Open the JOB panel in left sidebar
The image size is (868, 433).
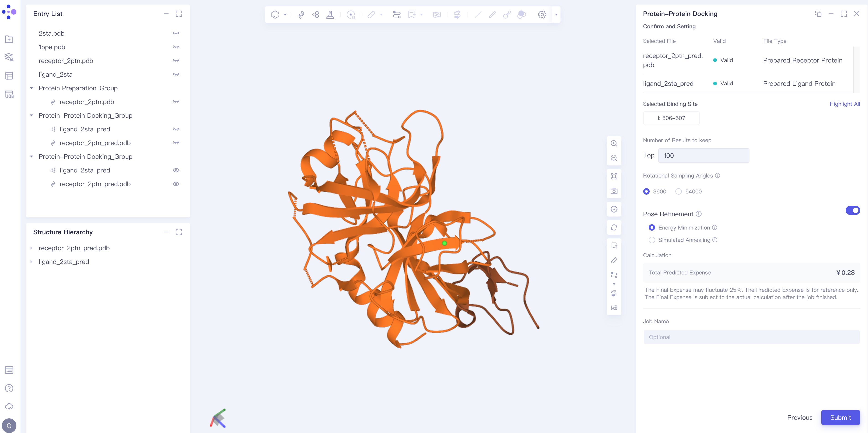coord(9,94)
